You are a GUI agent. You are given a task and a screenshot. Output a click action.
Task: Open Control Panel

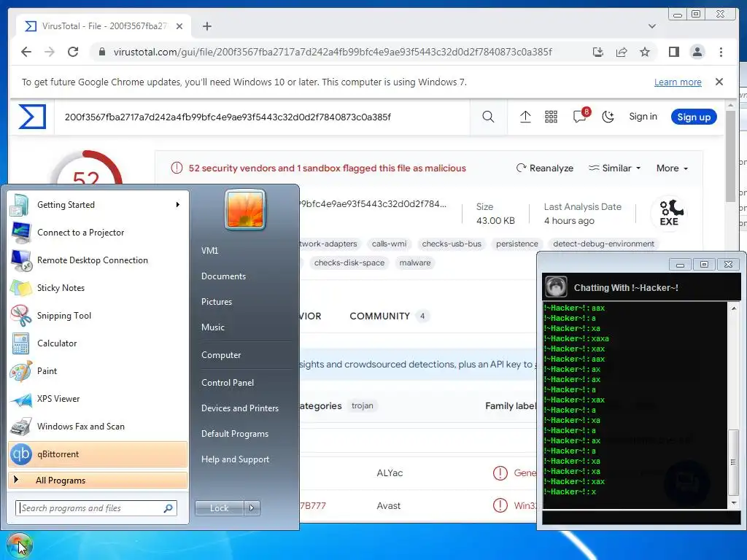click(x=228, y=383)
